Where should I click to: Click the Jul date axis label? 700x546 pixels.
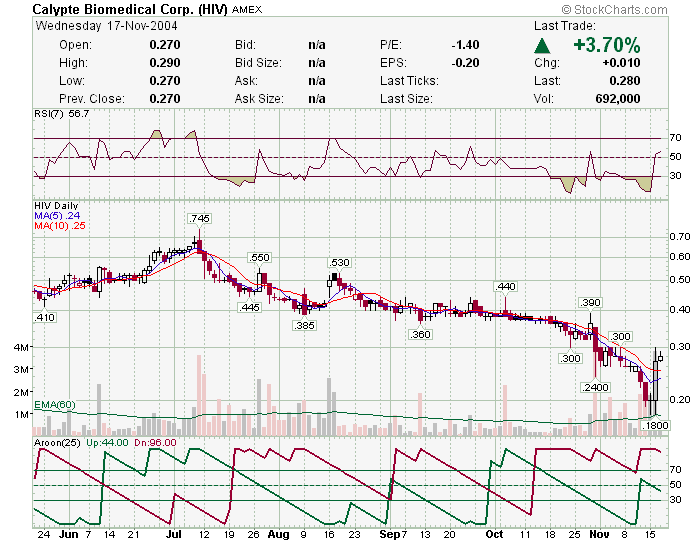pos(173,534)
